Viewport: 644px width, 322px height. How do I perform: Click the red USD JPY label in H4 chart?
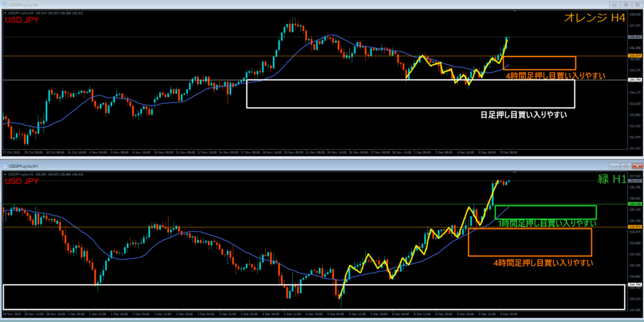(21, 19)
